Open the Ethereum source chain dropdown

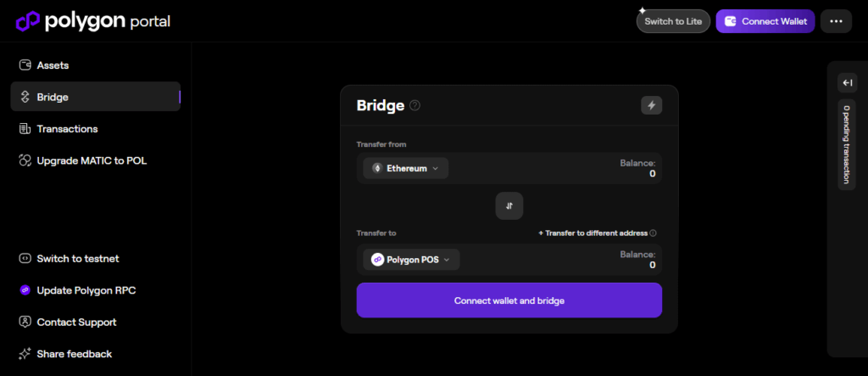(x=406, y=168)
